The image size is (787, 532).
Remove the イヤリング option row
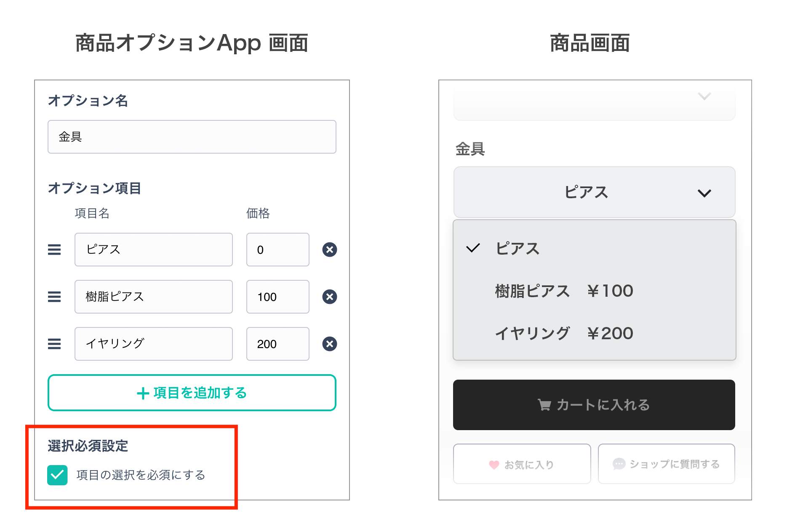[x=329, y=344]
